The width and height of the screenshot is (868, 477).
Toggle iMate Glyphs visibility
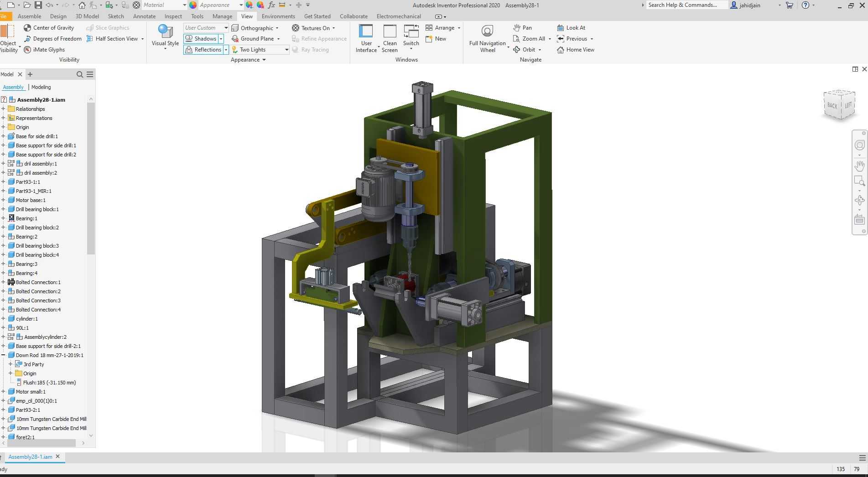44,50
